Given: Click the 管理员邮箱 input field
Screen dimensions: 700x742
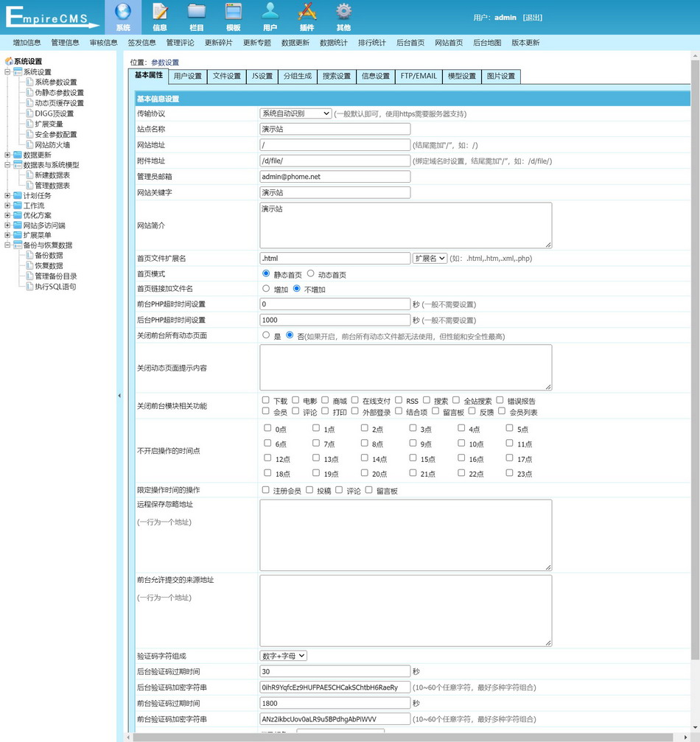Looking at the screenshot, I should click(335, 177).
